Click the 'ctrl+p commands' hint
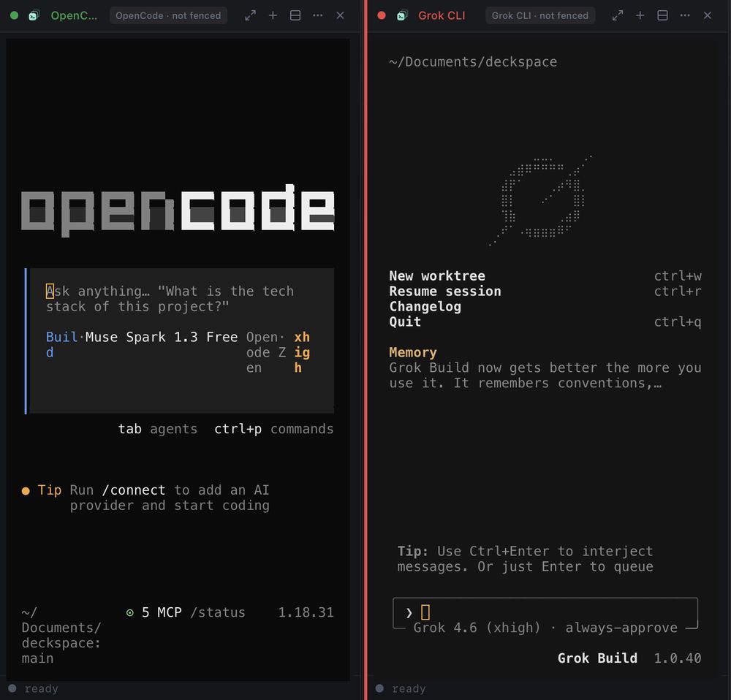The width and height of the screenshot is (731, 700). click(273, 429)
